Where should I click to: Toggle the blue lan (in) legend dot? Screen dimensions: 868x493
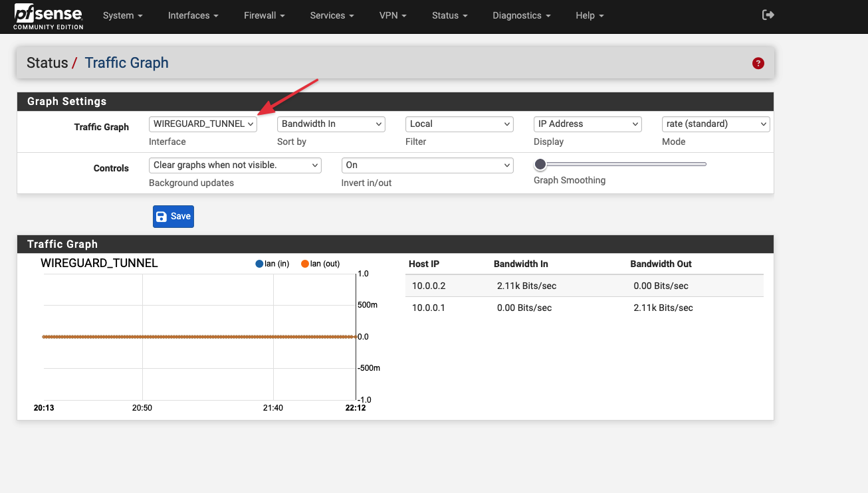[x=259, y=264]
